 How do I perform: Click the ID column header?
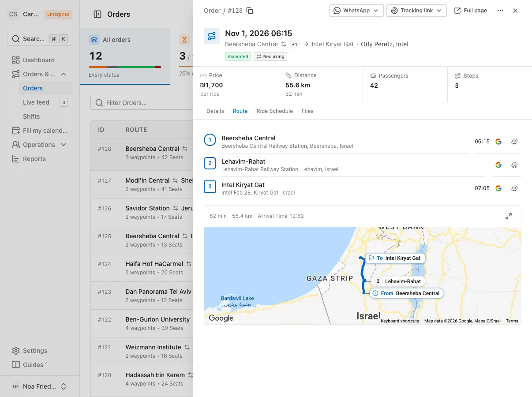point(101,130)
